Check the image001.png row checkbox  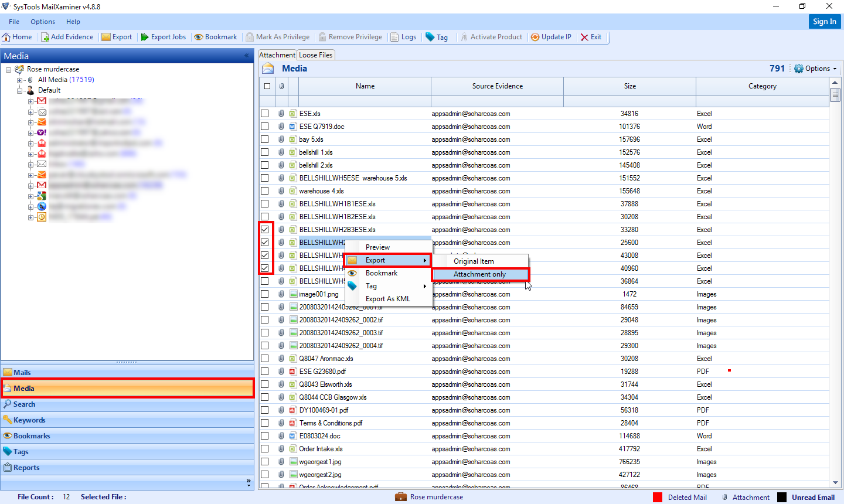tap(265, 294)
